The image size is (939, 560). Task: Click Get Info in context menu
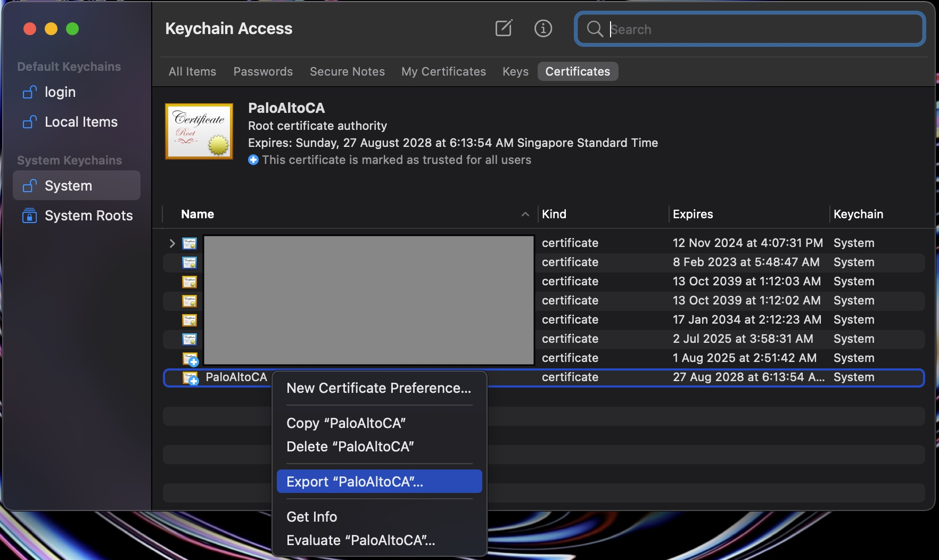click(x=312, y=517)
